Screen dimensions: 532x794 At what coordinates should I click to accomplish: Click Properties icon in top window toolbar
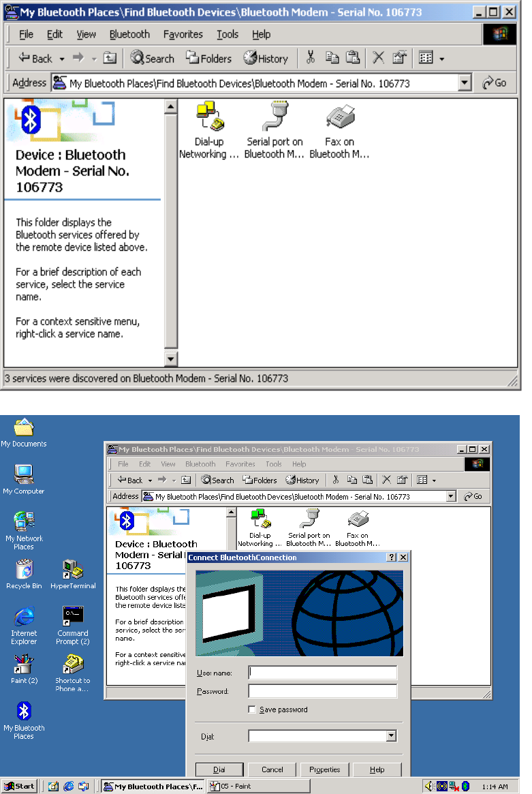(399, 58)
